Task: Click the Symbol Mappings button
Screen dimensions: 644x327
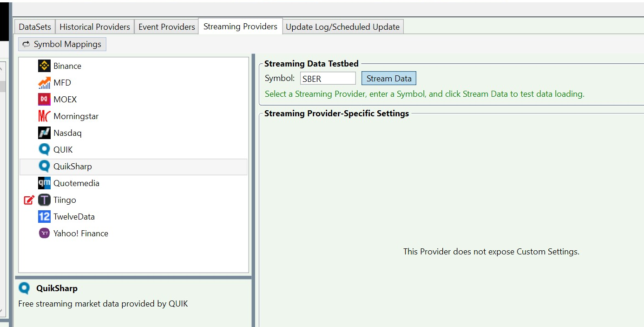Action: 62,44
